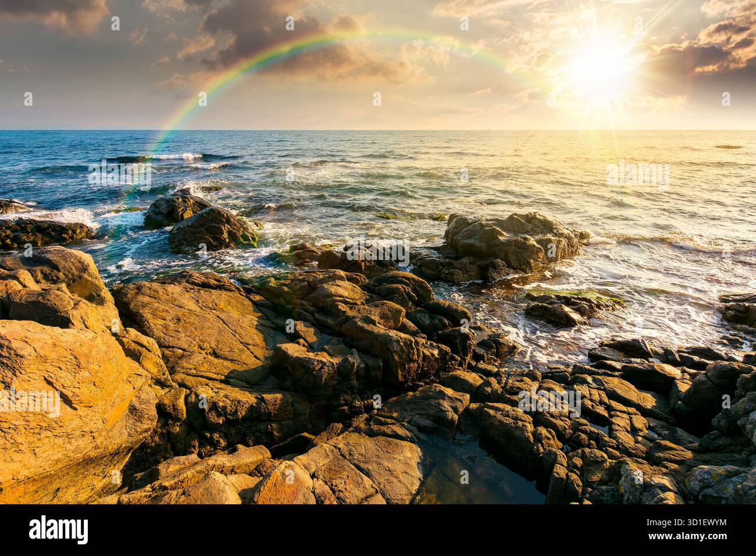Click the alamy logo in the bottom bar
This screenshot has width=756, height=556.
(59, 530)
